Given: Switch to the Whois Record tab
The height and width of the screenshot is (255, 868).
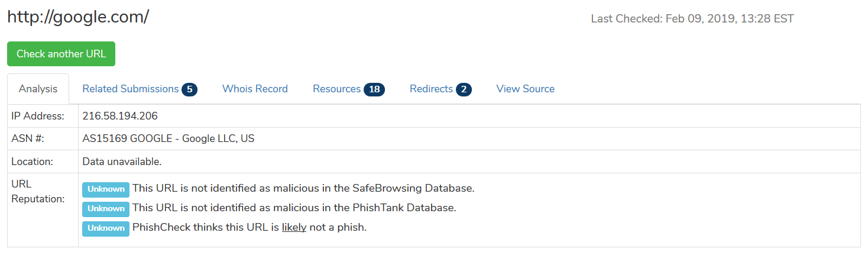Looking at the screenshot, I should (x=255, y=89).
